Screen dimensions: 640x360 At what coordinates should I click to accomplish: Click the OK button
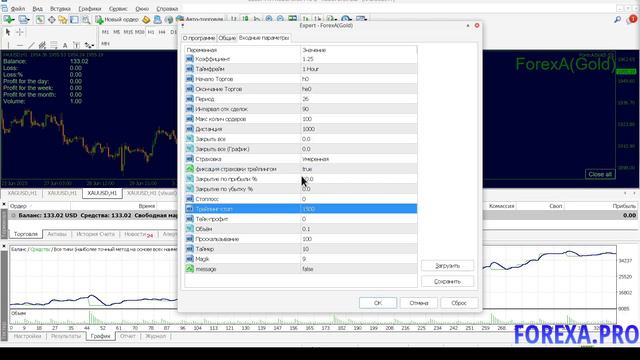[x=378, y=303]
